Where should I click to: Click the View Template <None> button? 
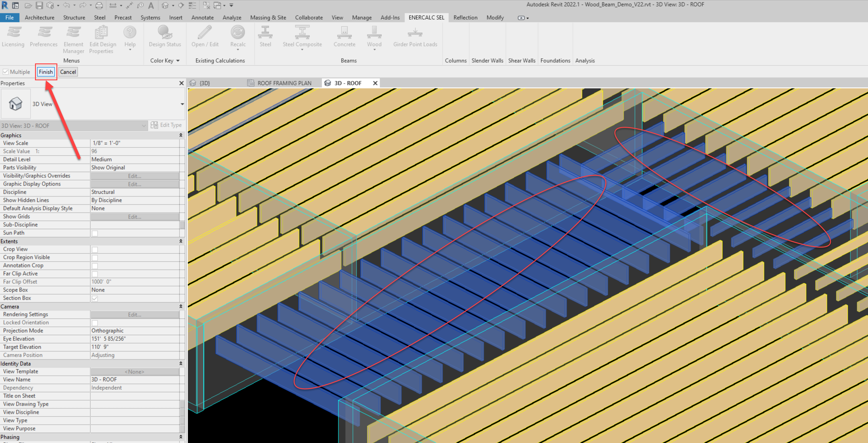(135, 371)
